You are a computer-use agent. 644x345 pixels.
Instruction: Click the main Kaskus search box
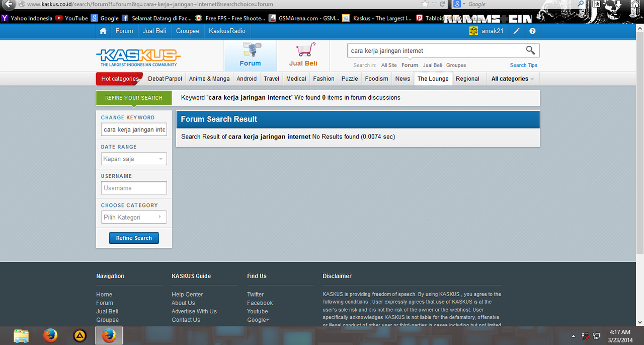tap(435, 50)
